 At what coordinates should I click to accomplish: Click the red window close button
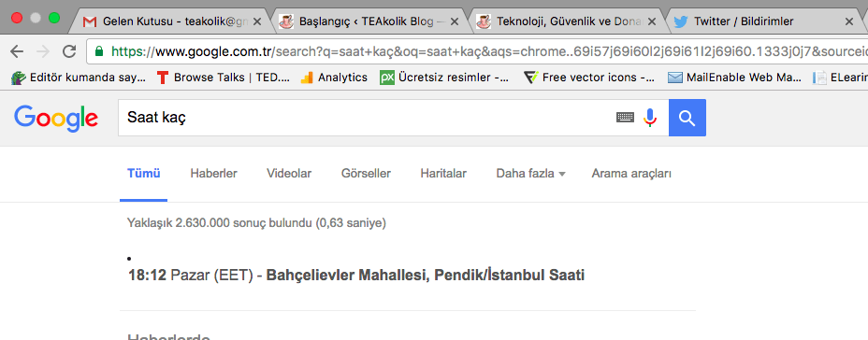pos(17,18)
